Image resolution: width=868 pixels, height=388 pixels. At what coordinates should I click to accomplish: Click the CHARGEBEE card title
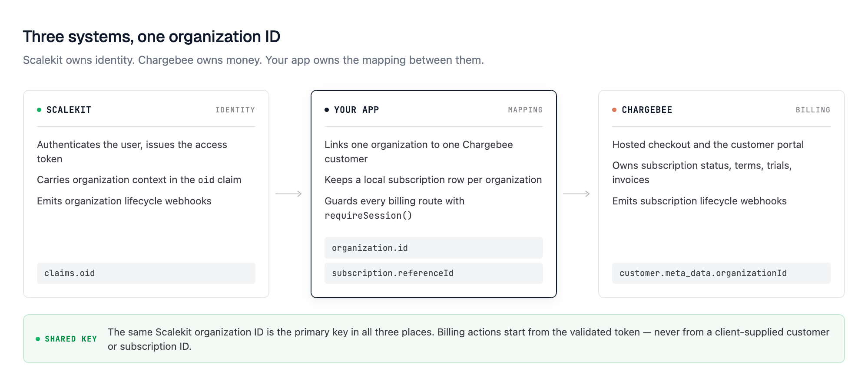pyautogui.click(x=647, y=110)
